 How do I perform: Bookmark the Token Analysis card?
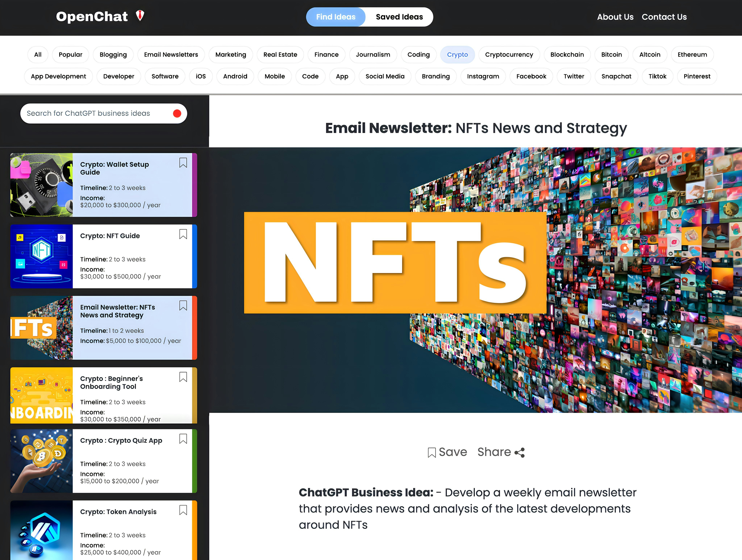tap(183, 510)
